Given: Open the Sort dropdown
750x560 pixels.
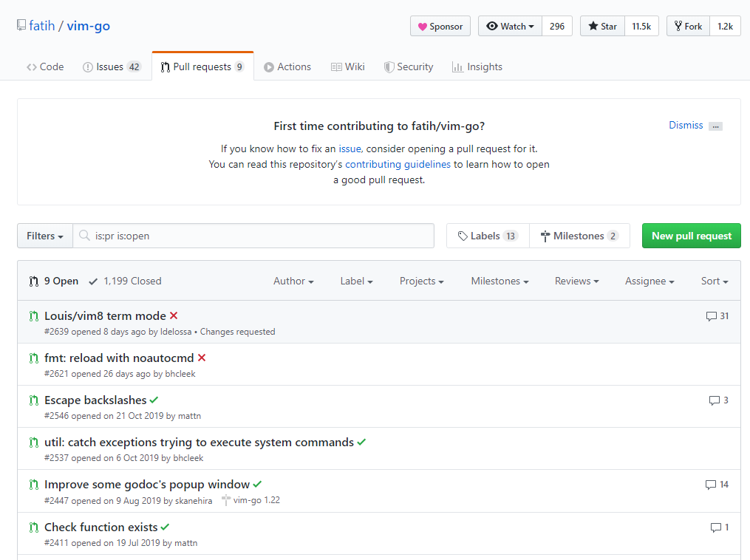Looking at the screenshot, I should [x=714, y=281].
